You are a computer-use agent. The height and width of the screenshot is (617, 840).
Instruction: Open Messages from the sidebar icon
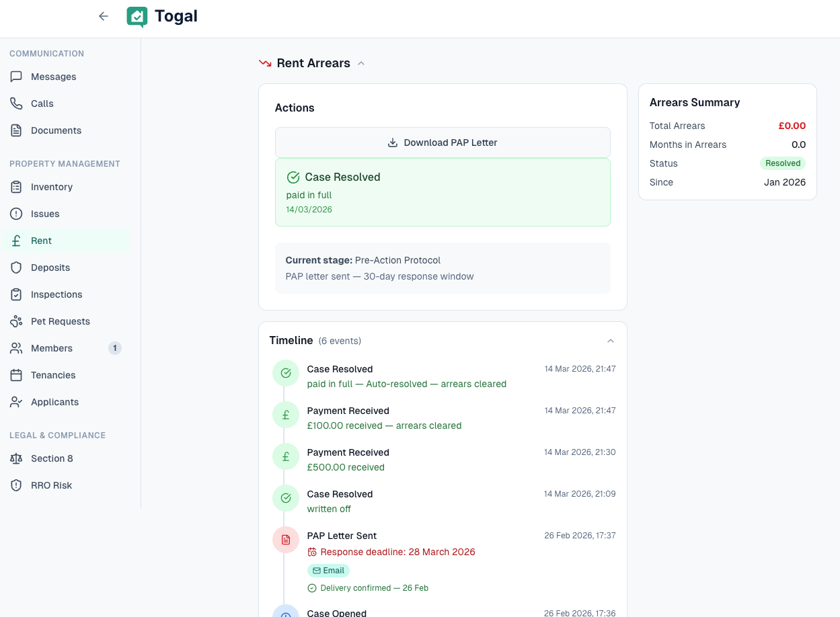[x=16, y=77]
